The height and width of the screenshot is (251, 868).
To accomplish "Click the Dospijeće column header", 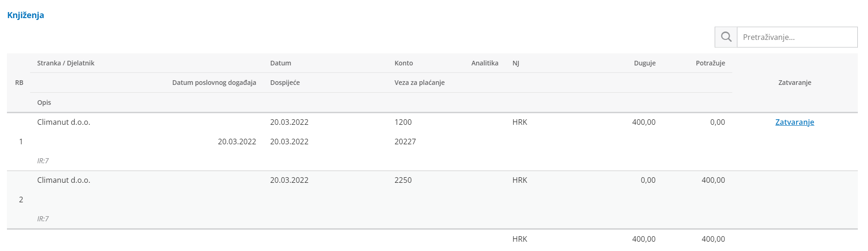I will click(285, 83).
